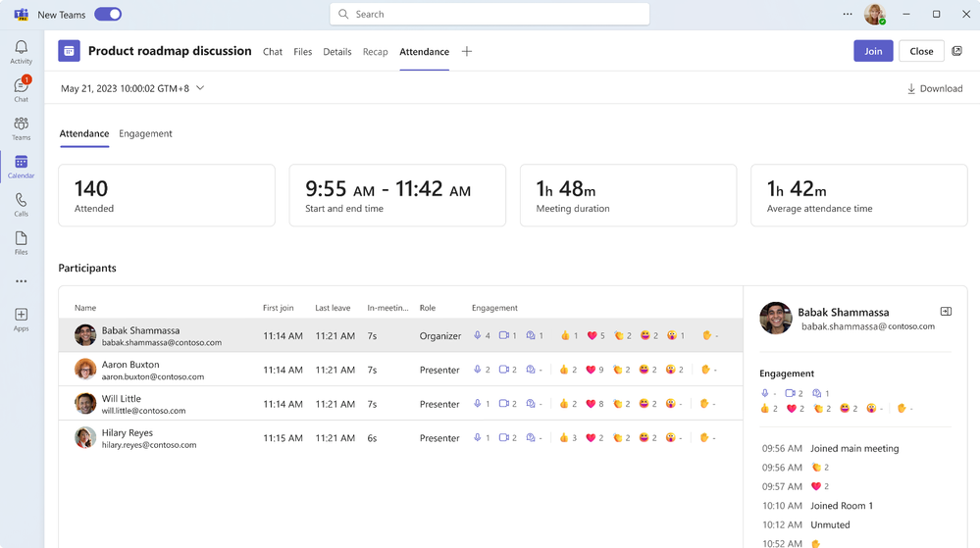The height and width of the screenshot is (548, 980).
Task: Open the Apps sidebar icon
Action: (22, 320)
